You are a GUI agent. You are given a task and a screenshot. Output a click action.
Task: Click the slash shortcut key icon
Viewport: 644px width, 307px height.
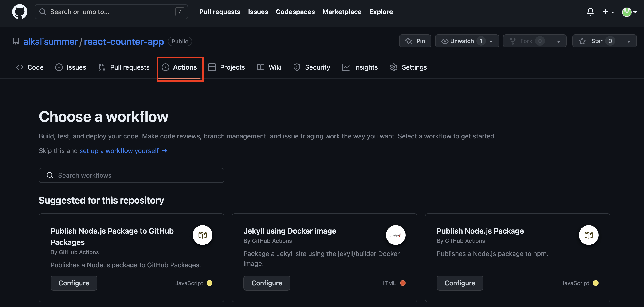pos(180,12)
